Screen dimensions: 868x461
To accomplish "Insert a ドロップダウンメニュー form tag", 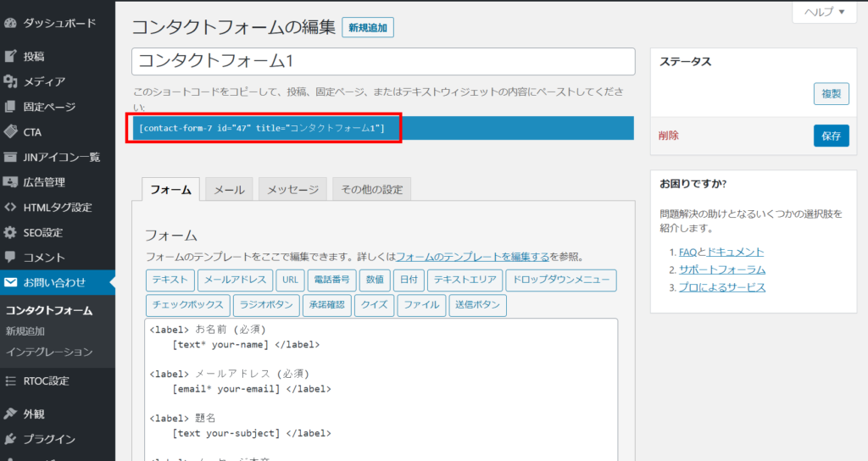I will pyautogui.click(x=561, y=280).
